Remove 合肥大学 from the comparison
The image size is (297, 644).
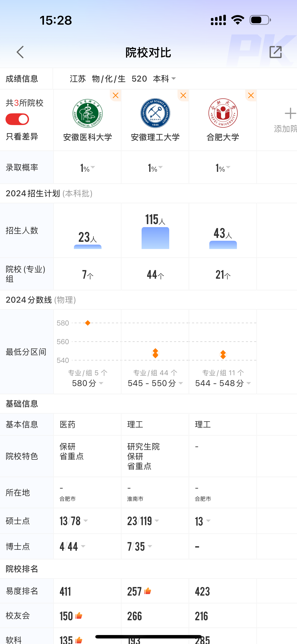click(x=251, y=95)
